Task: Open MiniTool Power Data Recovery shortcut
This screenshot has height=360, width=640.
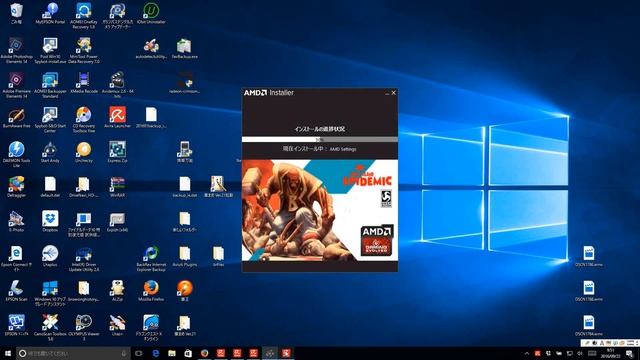Action: coord(84,50)
